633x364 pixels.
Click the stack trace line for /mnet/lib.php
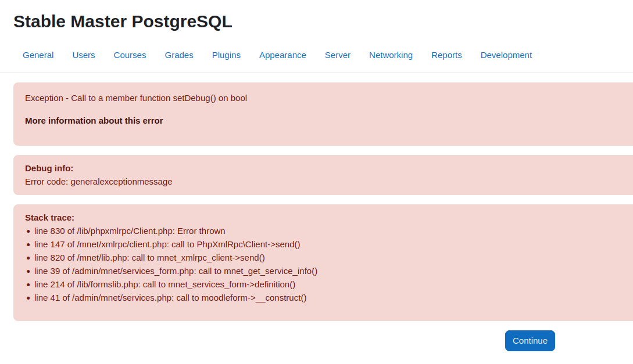coord(149,258)
